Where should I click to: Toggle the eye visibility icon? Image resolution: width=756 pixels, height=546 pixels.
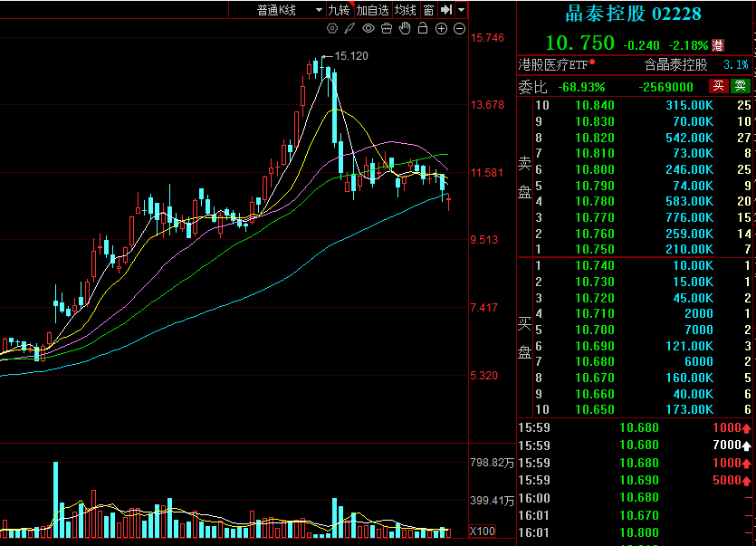[368, 29]
